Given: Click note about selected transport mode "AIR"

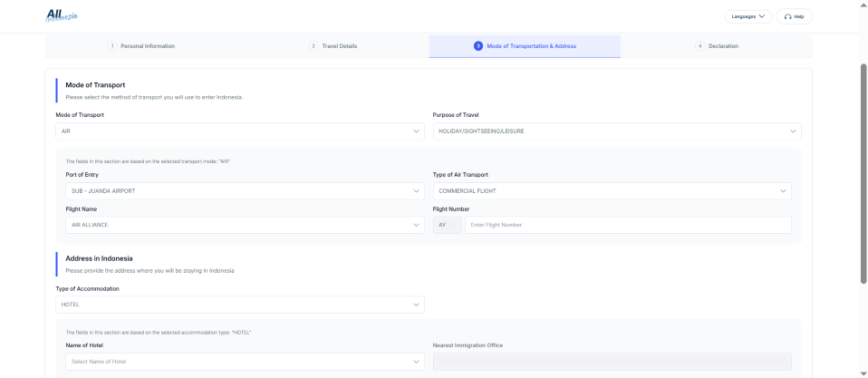Looking at the screenshot, I should pyautogui.click(x=148, y=161).
